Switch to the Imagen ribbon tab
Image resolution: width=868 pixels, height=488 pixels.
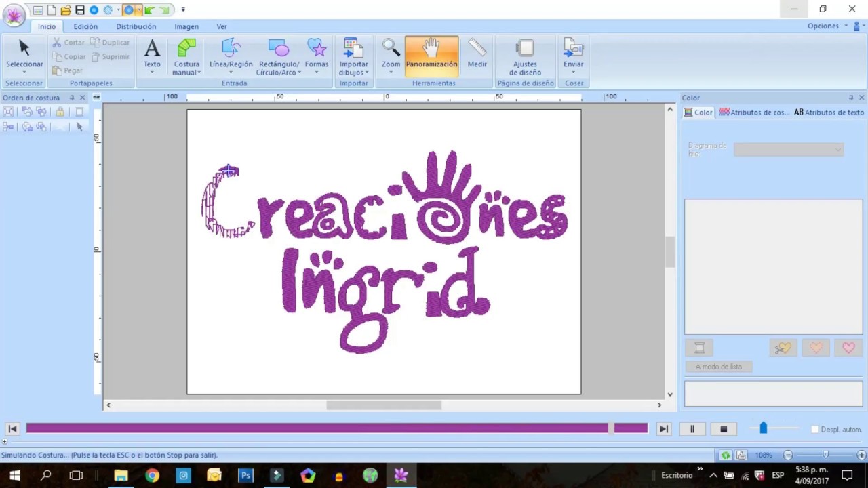coord(186,26)
